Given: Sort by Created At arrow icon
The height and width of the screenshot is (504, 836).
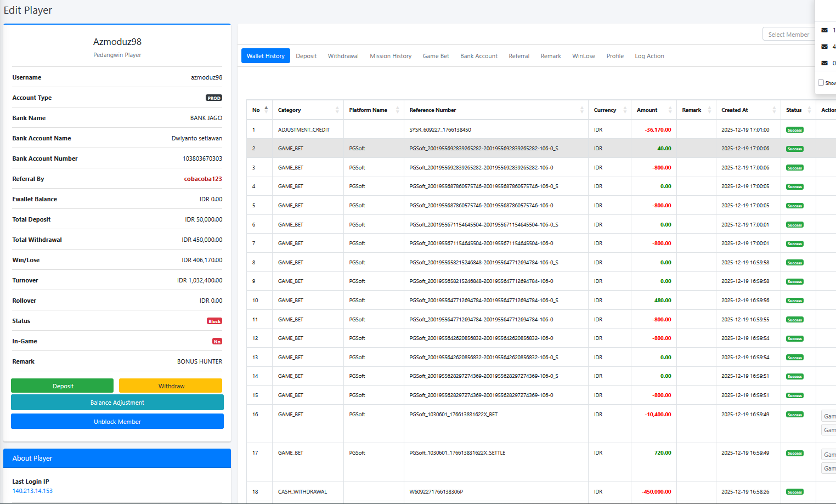Looking at the screenshot, I should (x=775, y=110).
